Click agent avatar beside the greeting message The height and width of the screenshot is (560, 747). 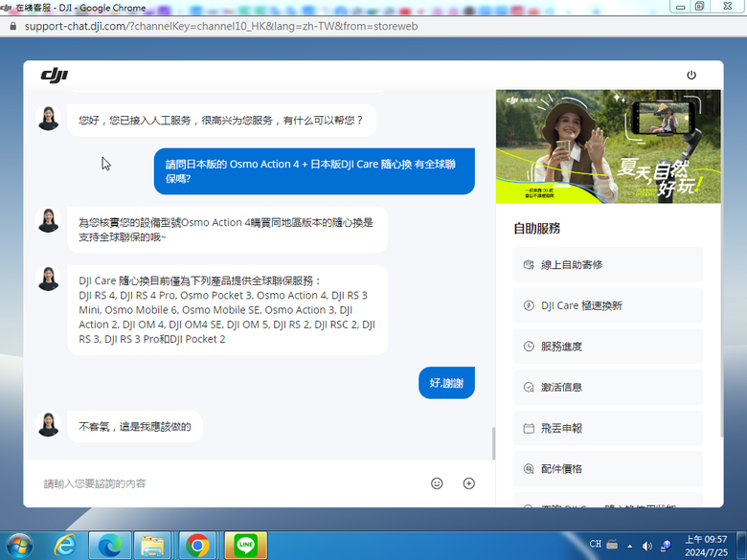click(x=48, y=118)
